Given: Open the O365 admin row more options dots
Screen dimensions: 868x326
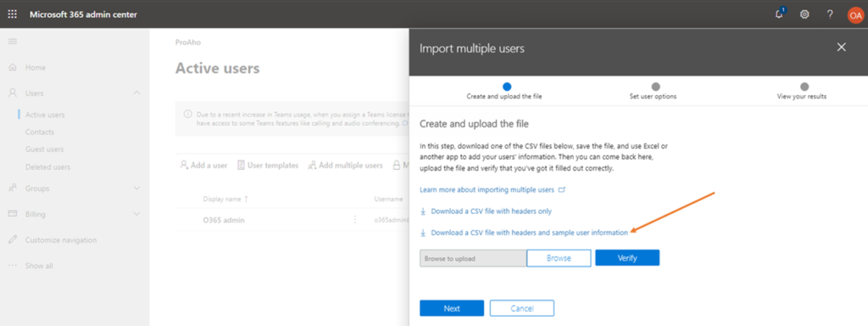Looking at the screenshot, I should click(x=355, y=220).
